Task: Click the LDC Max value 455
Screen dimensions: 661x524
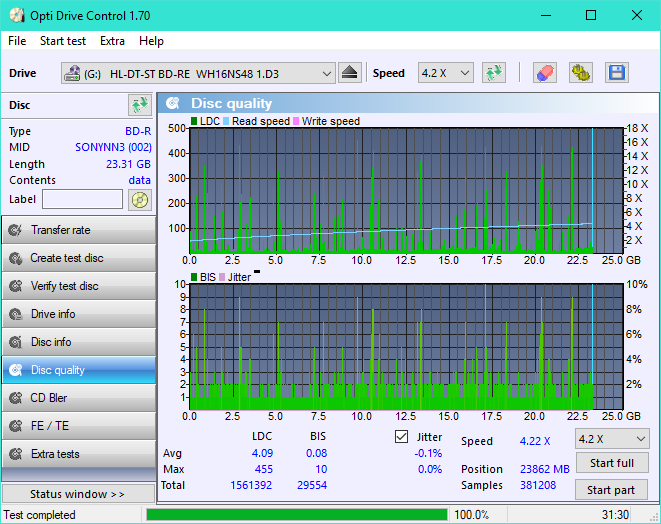Action: click(263, 469)
